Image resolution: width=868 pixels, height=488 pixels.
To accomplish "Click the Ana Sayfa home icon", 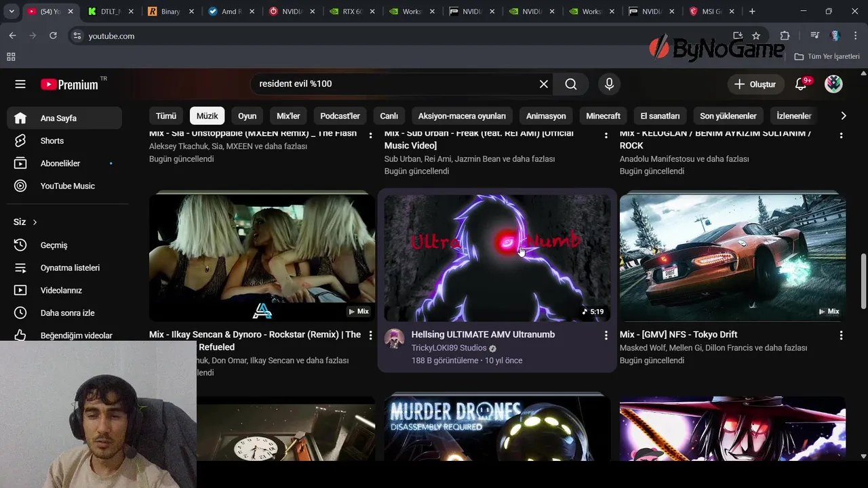I will click(x=20, y=118).
